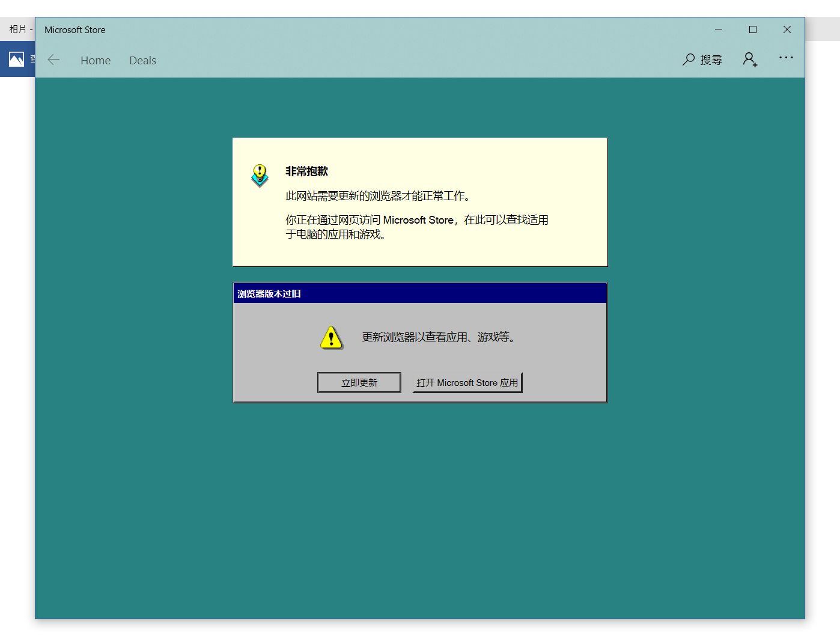Click the Microsoft Store window title text
This screenshot has height=636, width=840.
[x=75, y=29]
